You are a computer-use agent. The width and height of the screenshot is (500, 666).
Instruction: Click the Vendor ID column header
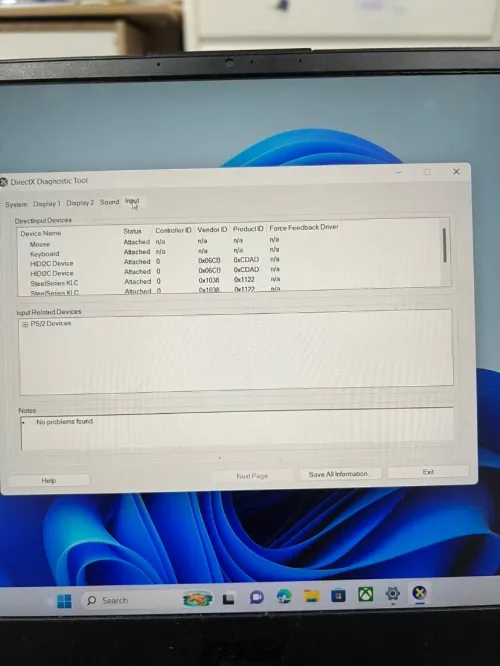pyautogui.click(x=212, y=229)
